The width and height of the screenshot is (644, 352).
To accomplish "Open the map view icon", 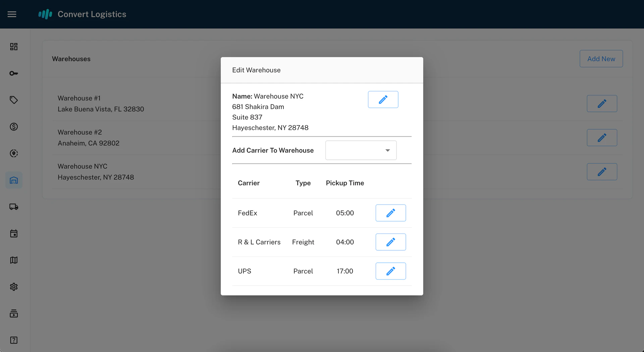I will 14,260.
